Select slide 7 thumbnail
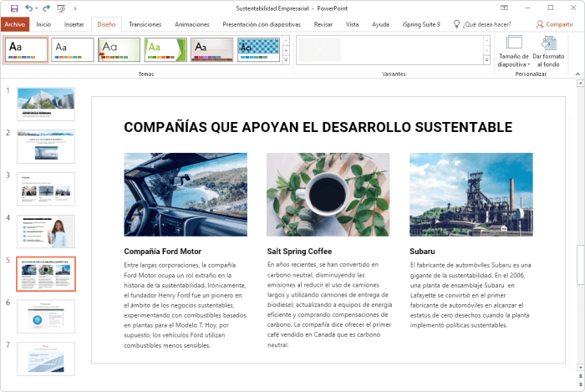The height and width of the screenshot is (392, 585). tap(46, 359)
